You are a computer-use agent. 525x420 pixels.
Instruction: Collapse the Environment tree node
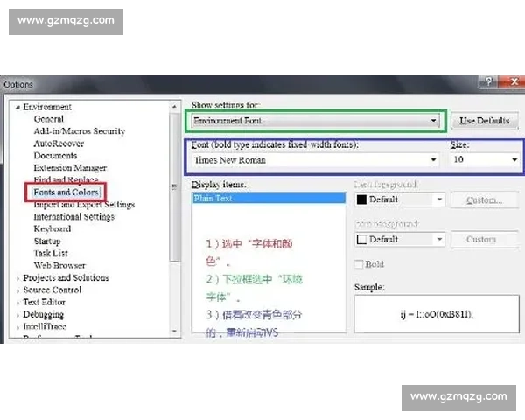coord(18,108)
